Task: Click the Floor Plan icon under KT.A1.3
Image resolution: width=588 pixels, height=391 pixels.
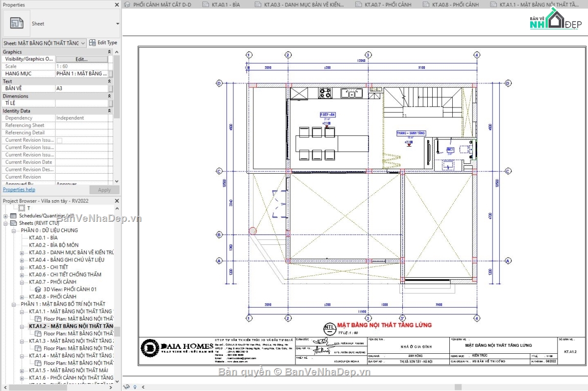Action: coord(39,348)
